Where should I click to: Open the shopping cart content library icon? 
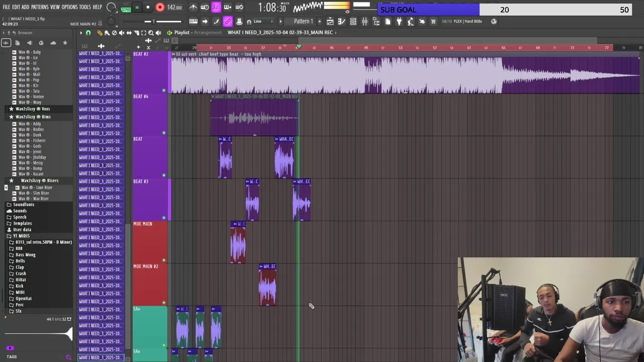(433, 21)
